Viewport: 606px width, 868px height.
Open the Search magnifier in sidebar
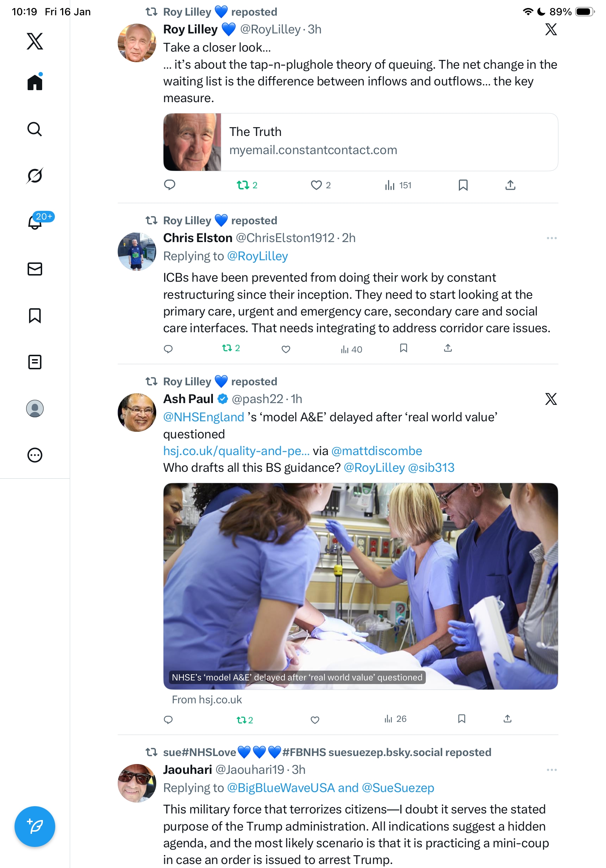click(x=35, y=129)
